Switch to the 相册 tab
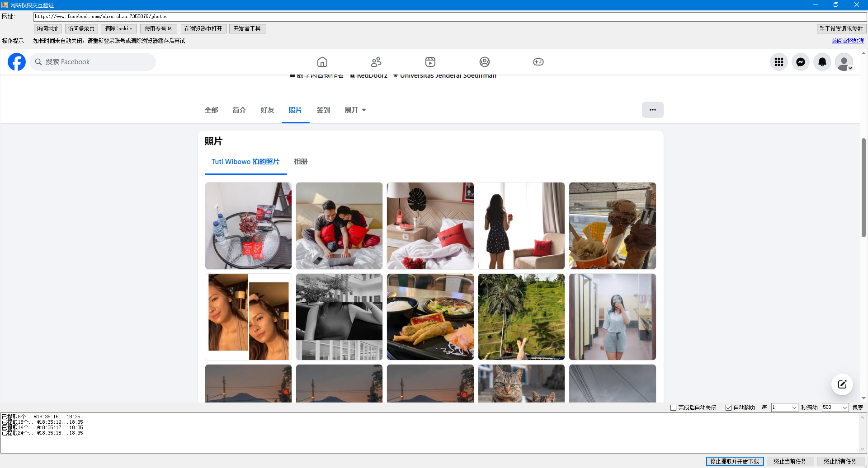The width and height of the screenshot is (868, 468). pyautogui.click(x=301, y=162)
